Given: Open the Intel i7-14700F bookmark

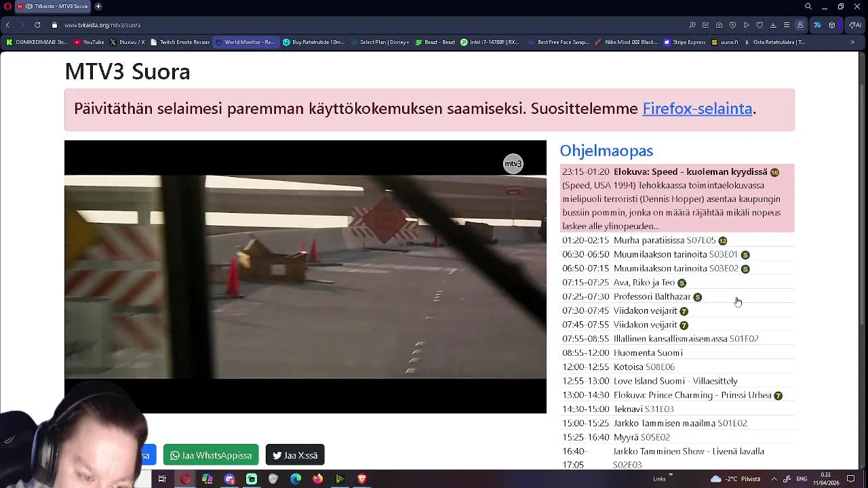Looking at the screenshot, I should pyautogui.click(x=489, y=42).
